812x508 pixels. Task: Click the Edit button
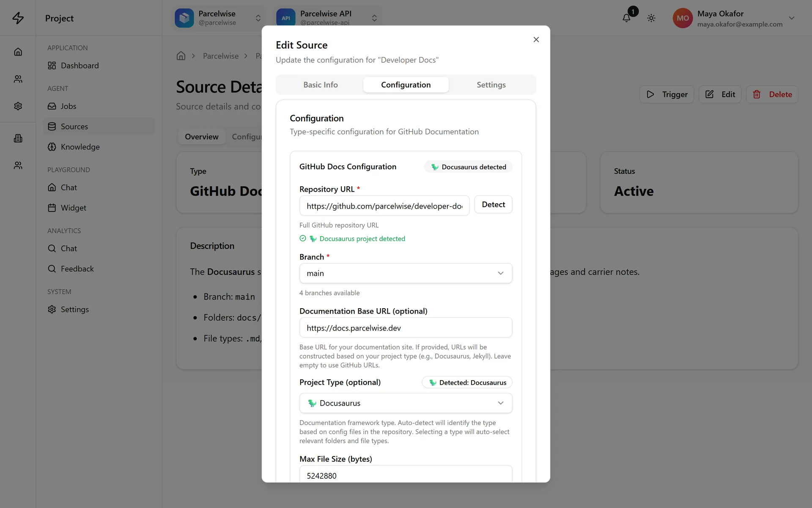click(x=720, y=94)
